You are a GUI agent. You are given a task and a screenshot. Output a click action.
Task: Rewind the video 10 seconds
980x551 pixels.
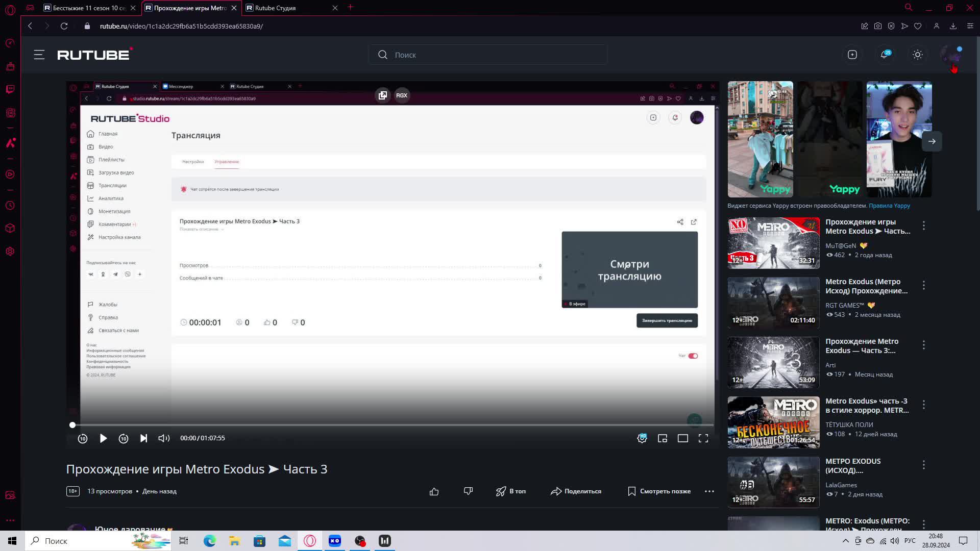pyautogui.click(x=83, y=438)
